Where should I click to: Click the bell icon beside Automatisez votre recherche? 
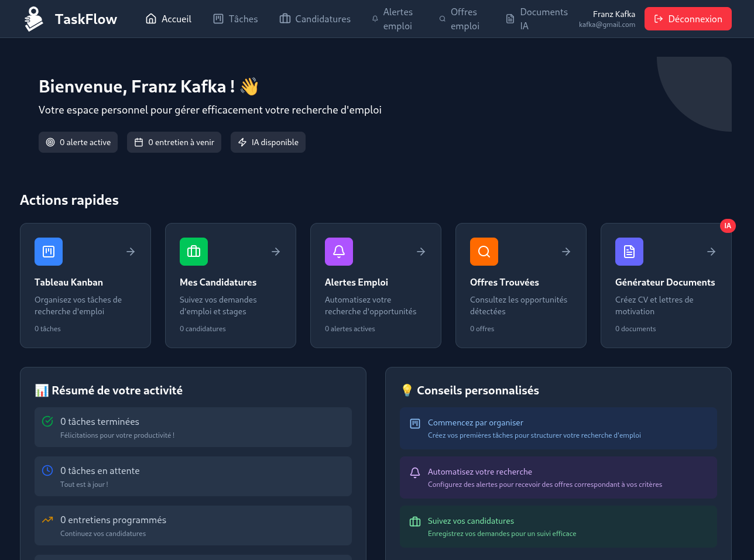coord(415,473)
